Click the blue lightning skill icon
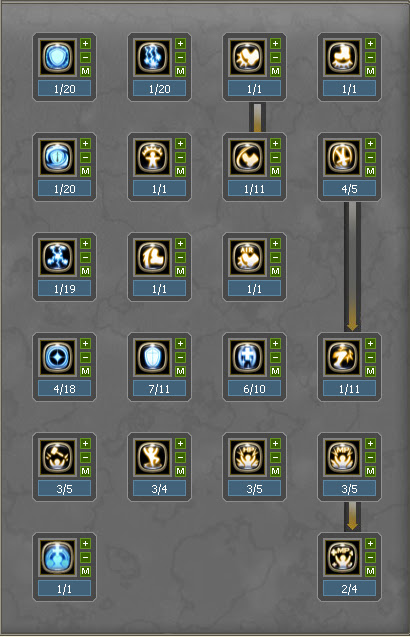This screenshot has height=637, width=410. (152, 57)
